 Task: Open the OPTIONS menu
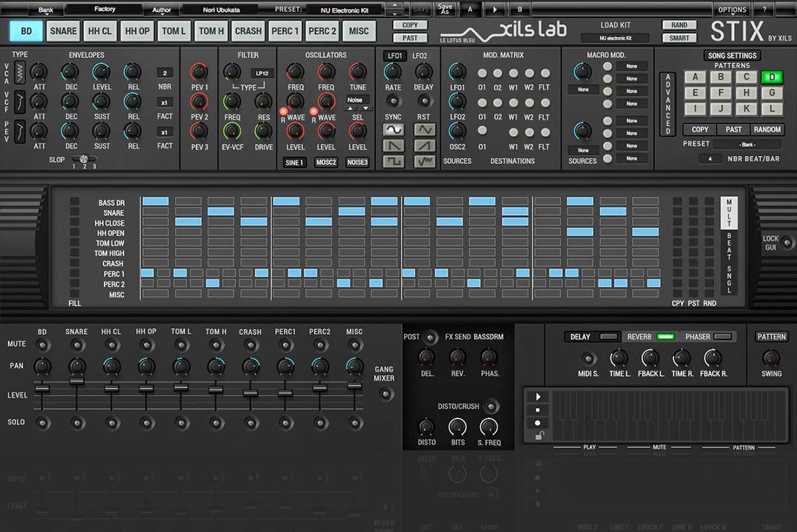[x=733, y=10]
